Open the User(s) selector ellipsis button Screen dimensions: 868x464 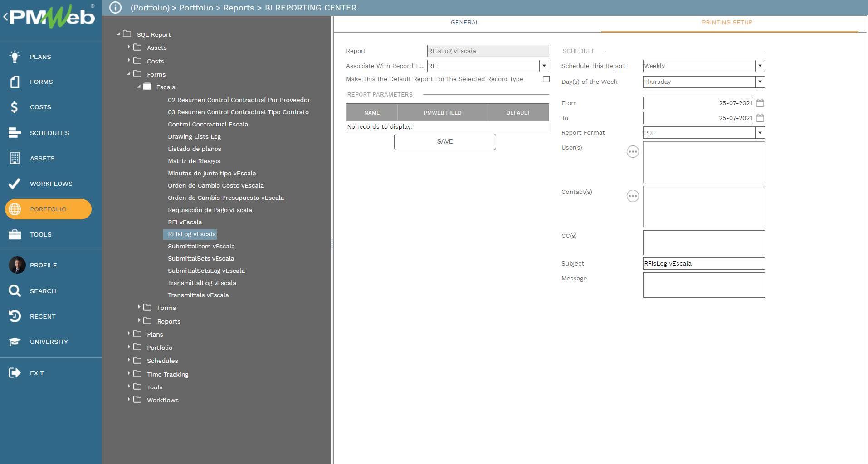(633, 152)
